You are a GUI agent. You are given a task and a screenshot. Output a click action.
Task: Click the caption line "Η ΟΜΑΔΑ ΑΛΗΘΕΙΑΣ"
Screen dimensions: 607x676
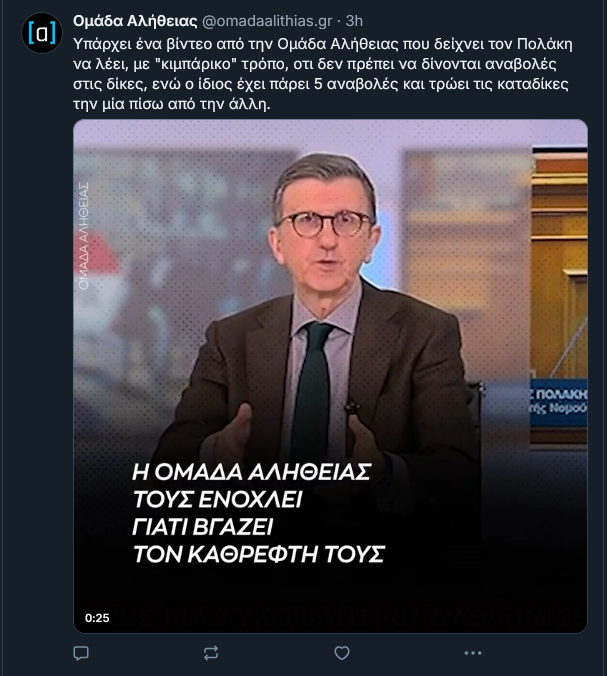[252, 472]
